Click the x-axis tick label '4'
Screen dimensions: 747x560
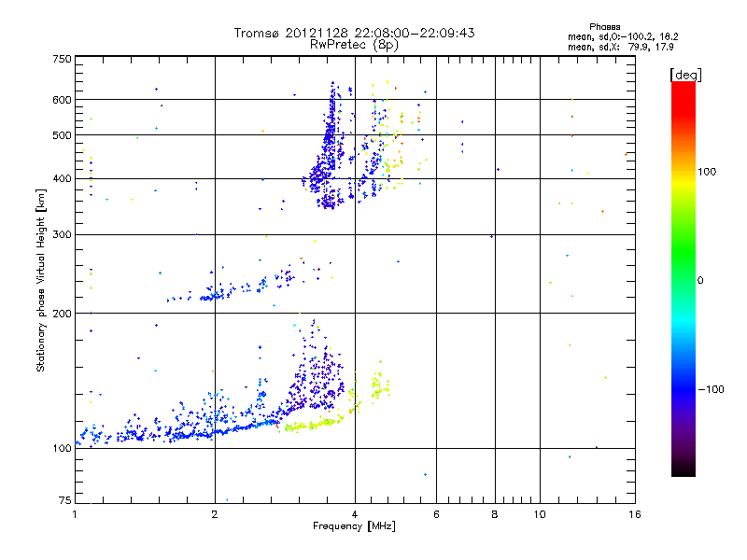[355, 514]
